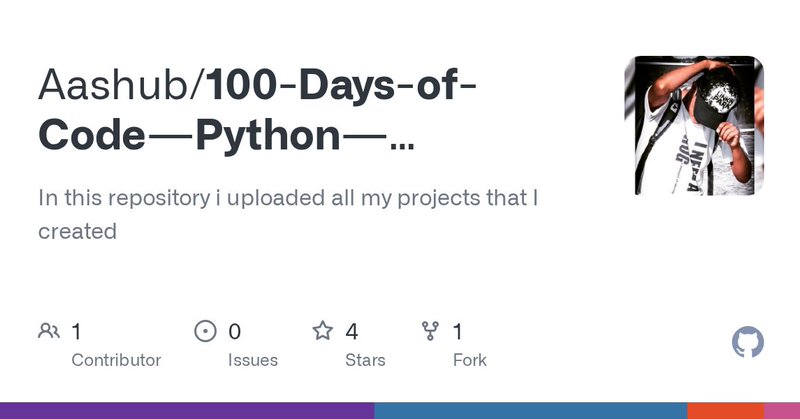Click the purple language bar segment
The image size is (800, 419).
coord(187,410)
